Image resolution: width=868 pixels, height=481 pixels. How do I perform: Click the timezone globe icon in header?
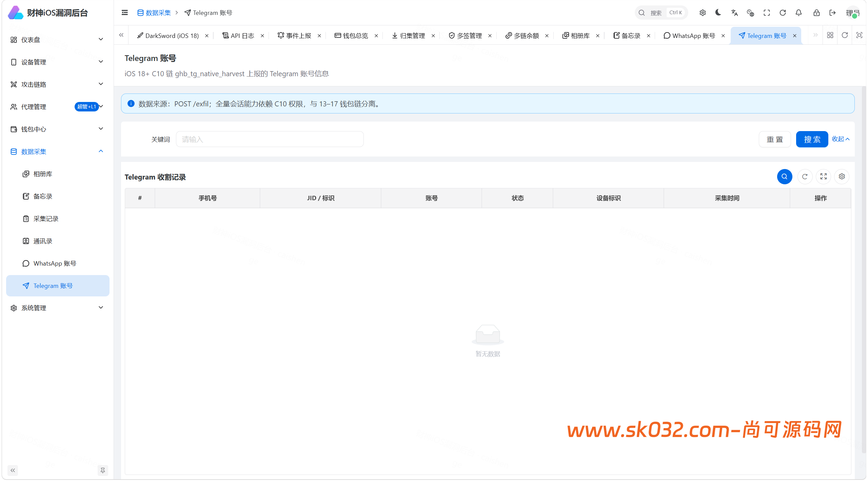pos(750,13)
